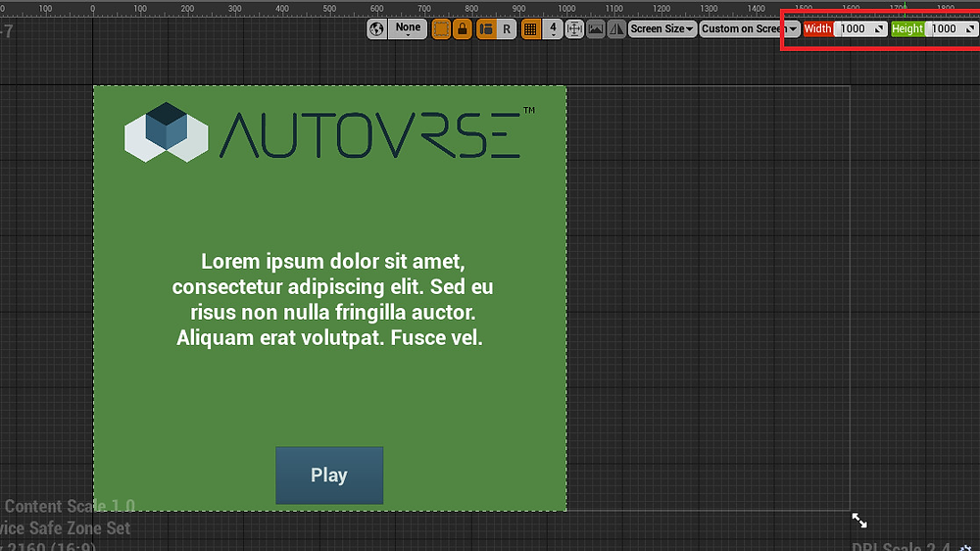Toggle the dashed widget outlines button
The width and height of the screenshot is (980, 551).
tap(441, 28)
